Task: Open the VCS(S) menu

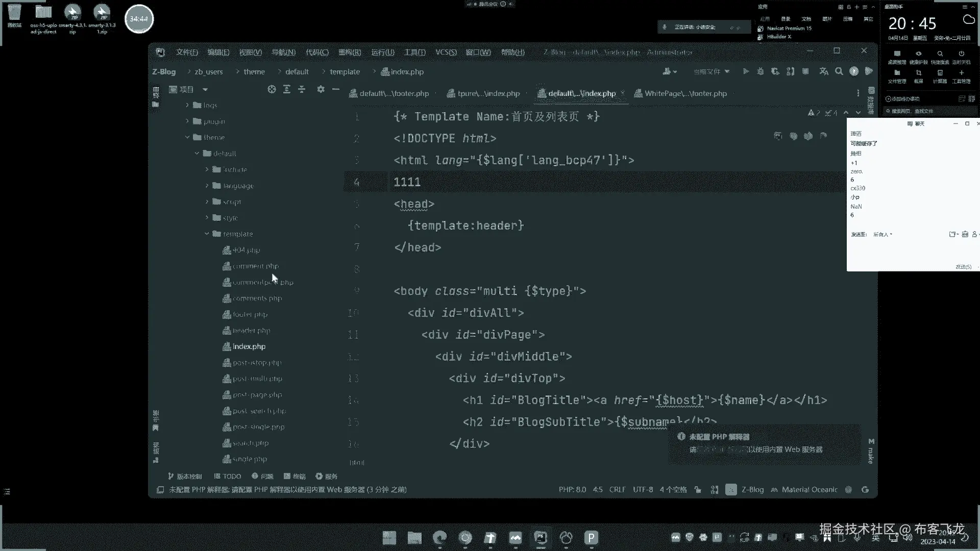Action: 446,52
